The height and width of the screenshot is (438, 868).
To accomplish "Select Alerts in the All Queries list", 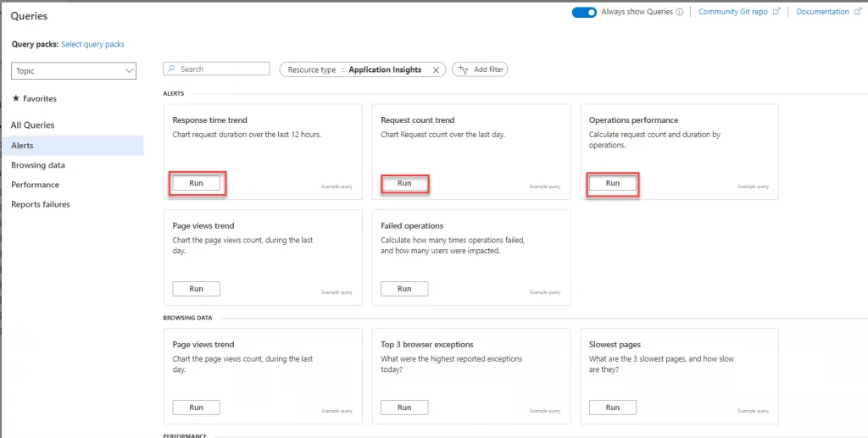I will click(x=72, y=146).
